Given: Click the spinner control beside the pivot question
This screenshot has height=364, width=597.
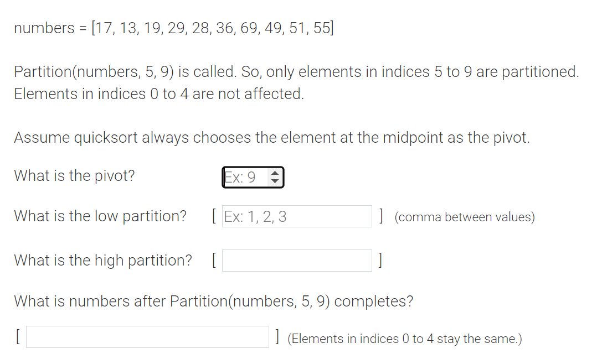Looking at the screenshot, I should click(x=275, y=177).
